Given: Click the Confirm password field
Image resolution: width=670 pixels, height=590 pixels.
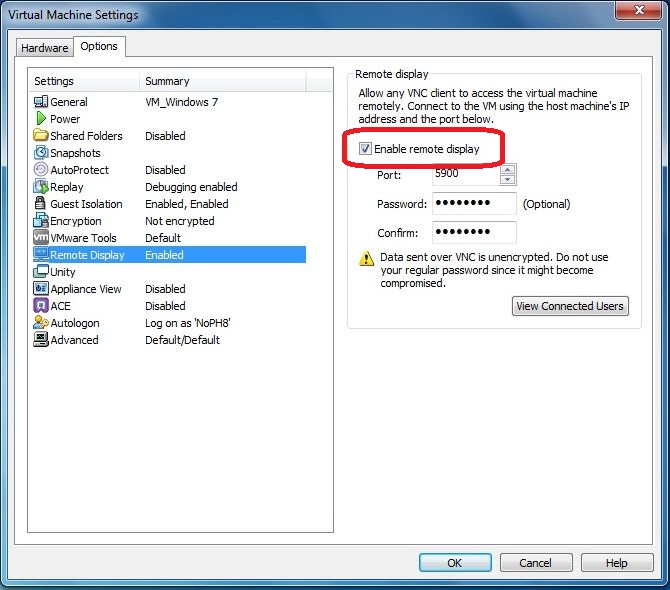Looking at the screenshot, I should pos(474,232).
